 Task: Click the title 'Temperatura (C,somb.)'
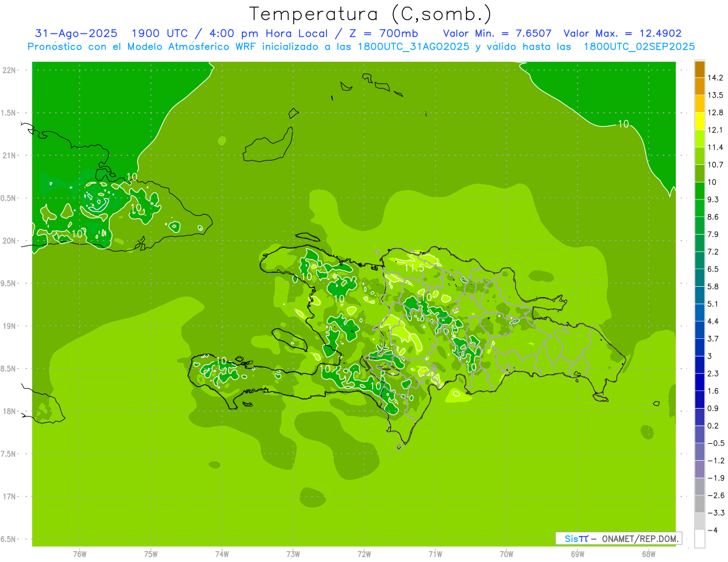point(370,14)
